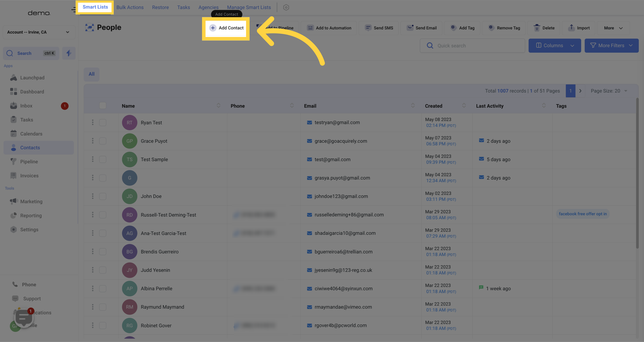
Task: Switch to the Bulk Actions tab
Action: point(130,7)
